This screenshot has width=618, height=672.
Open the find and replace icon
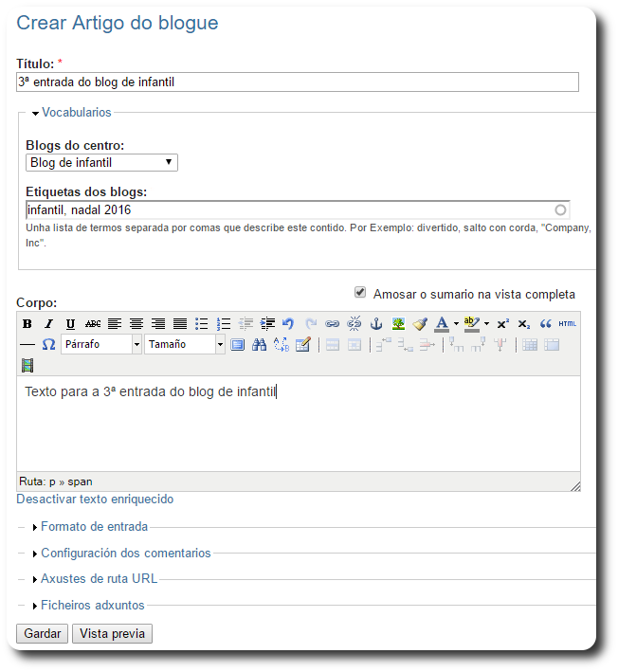pyautogui.click(x=282, y=345)
